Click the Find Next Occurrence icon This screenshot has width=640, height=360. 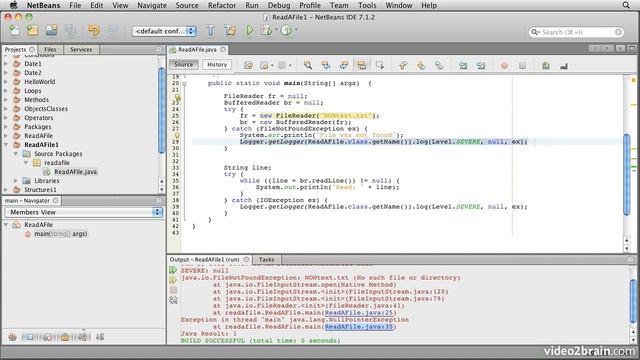point(344,65)
